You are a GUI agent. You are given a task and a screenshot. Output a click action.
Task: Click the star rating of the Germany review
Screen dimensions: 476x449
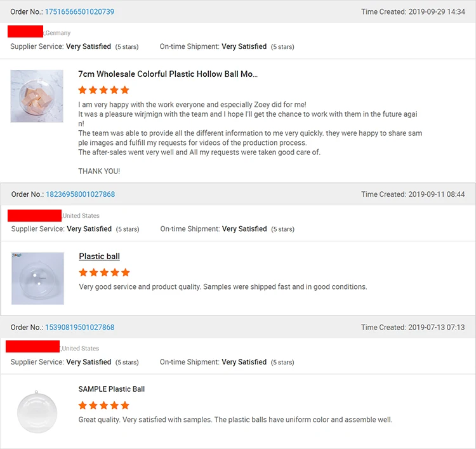point(103,90)
